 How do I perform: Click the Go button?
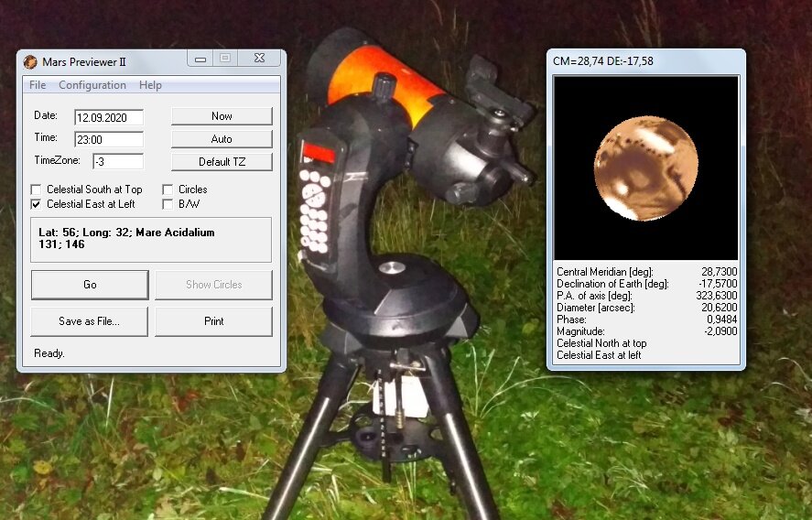pyautogui.click(x=90, y=285)
